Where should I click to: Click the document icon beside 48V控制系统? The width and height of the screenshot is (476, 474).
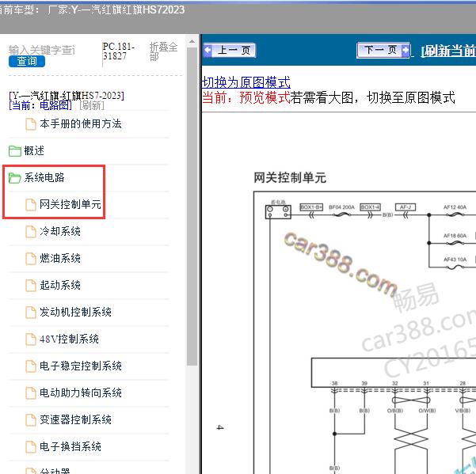pos(30,339)
